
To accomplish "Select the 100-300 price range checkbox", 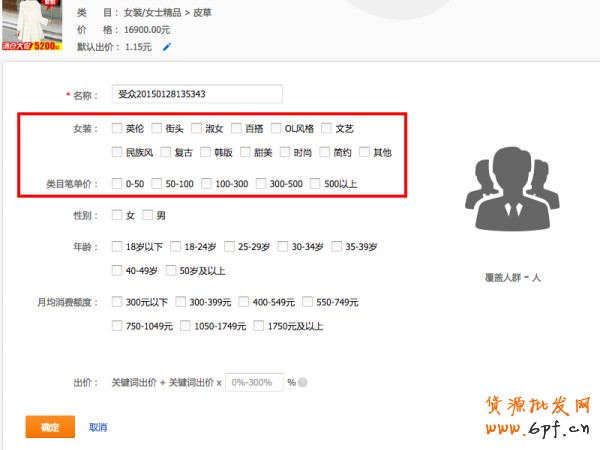I will (207, 184).
